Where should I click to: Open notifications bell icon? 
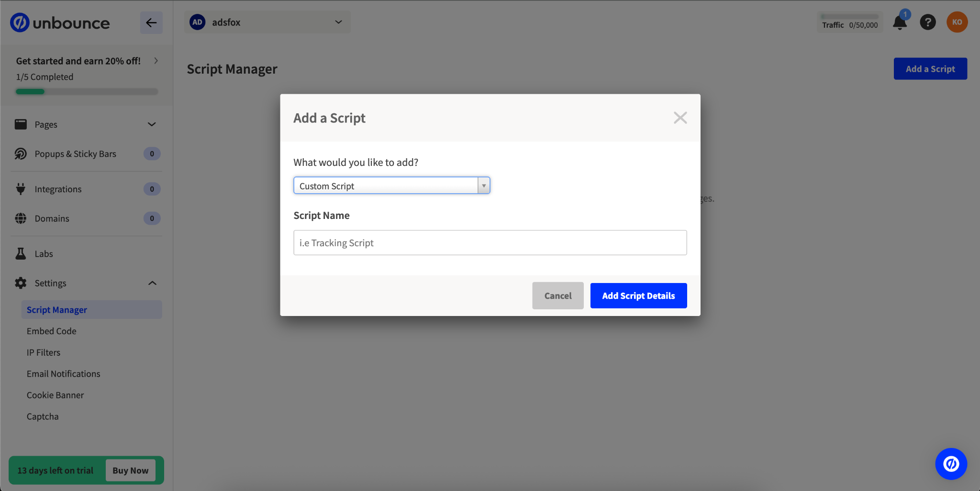coord(900,22)
